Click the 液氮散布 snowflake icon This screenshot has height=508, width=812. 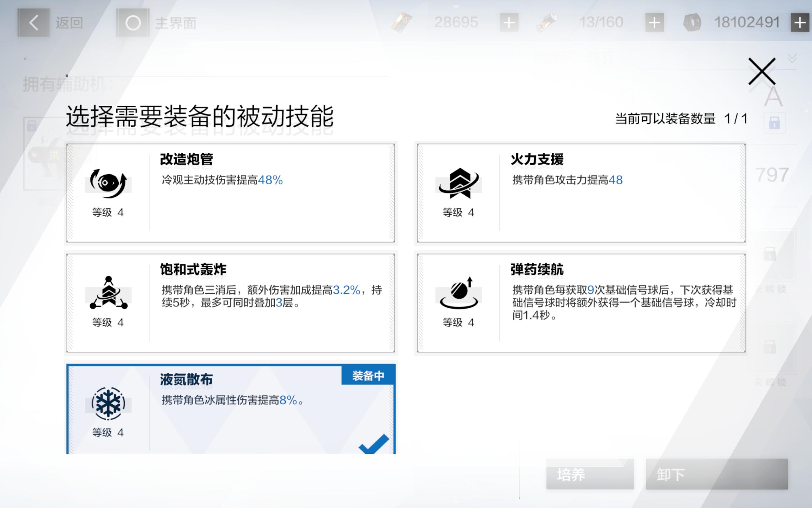click(x=108, y=404)
